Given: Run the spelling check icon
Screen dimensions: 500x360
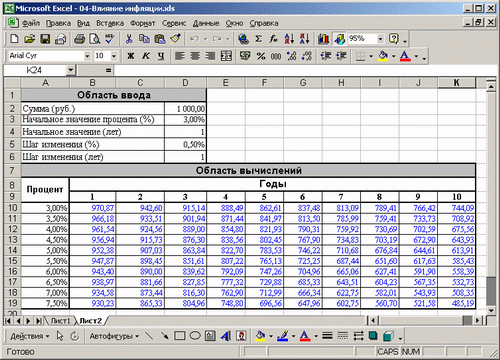Looking at the screenshot, I should (110, 39).
